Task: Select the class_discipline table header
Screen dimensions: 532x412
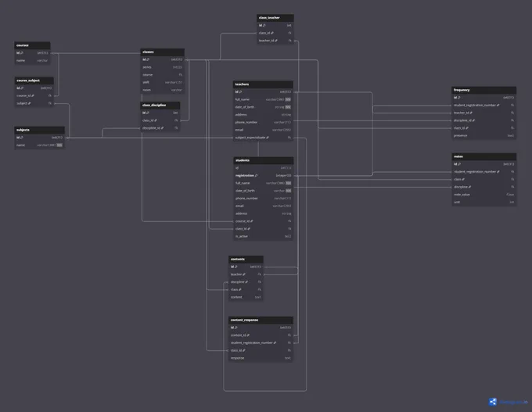Action: click(160, 105)
